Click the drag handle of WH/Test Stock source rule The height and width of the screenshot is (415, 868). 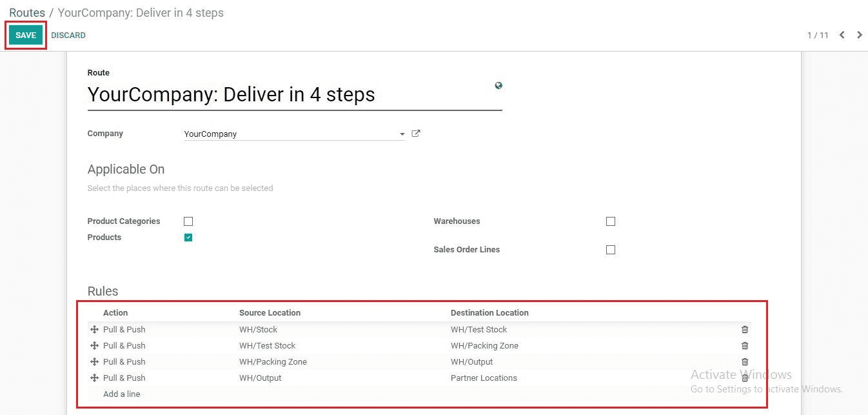94,346
